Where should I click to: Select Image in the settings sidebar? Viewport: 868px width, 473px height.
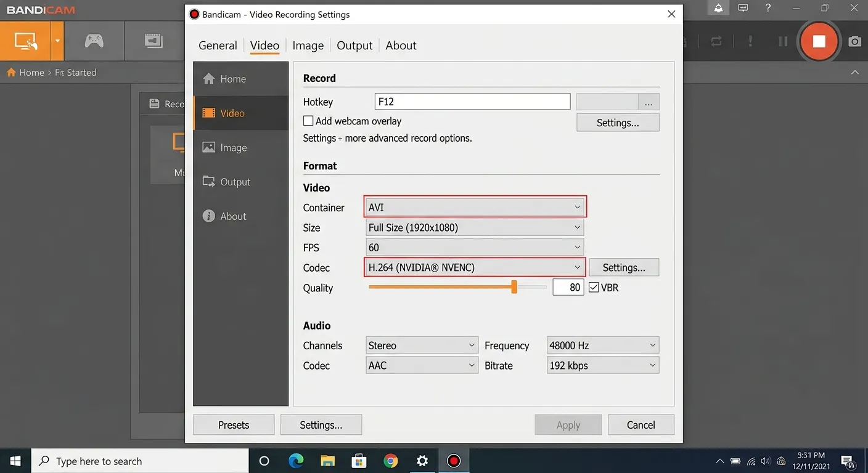[x=241, y=148]
